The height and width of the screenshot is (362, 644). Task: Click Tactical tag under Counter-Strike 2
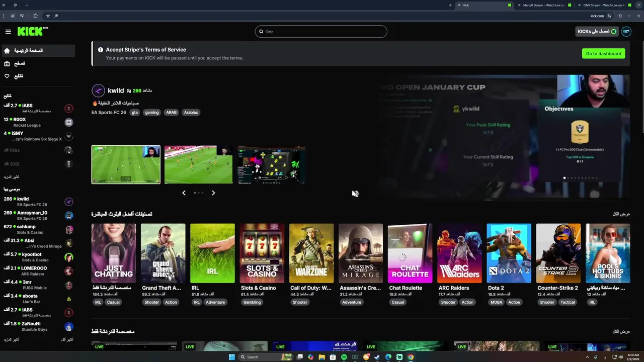coord(568,302)
